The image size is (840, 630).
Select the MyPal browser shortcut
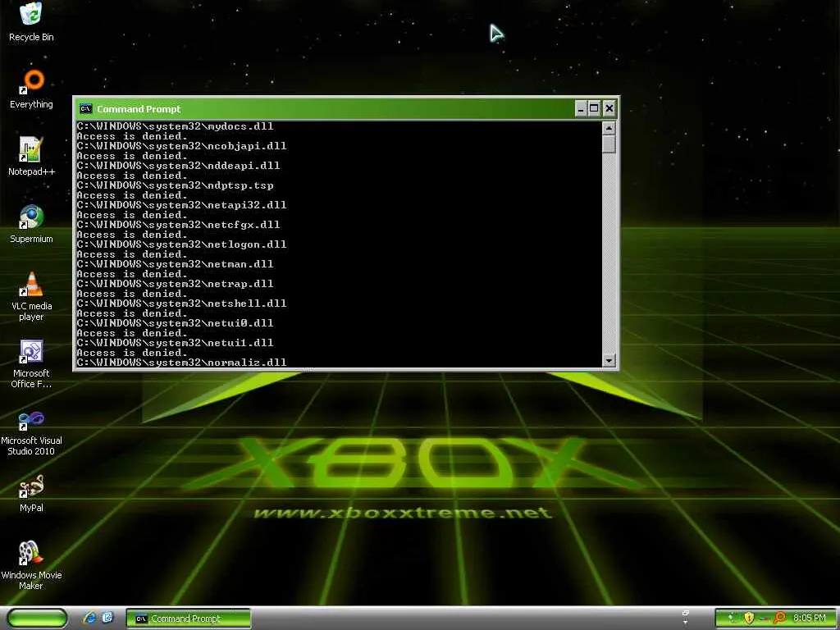[31, 493]
